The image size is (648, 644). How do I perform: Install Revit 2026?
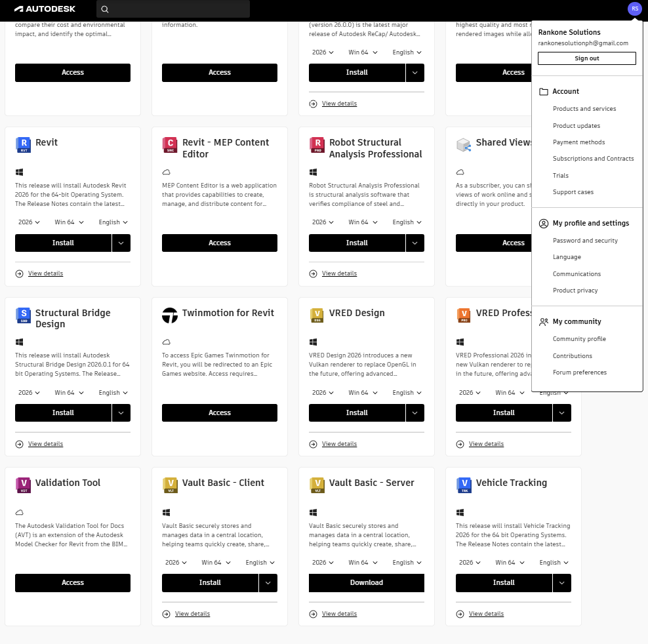63,243
